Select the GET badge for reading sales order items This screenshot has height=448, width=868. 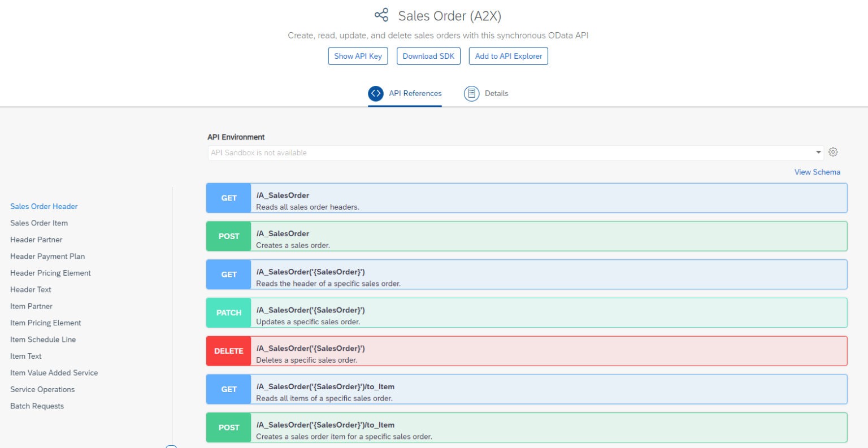pyautogui.click(x=228, y=389)
